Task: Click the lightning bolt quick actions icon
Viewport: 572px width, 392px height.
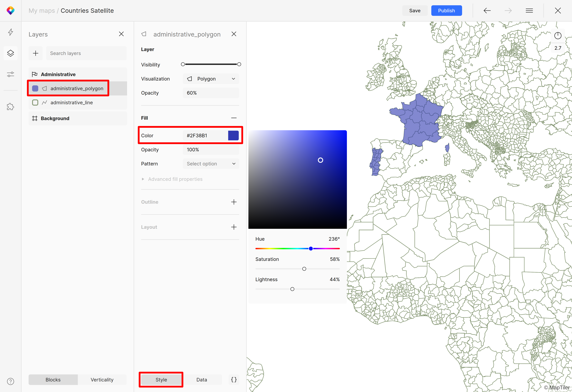Action: tap(10, 32)
